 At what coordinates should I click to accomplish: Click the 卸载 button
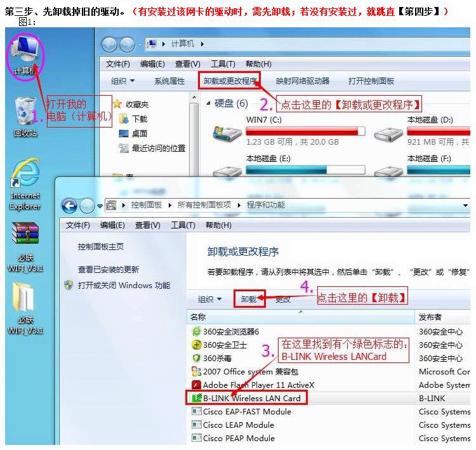click(x=249, y=300)
